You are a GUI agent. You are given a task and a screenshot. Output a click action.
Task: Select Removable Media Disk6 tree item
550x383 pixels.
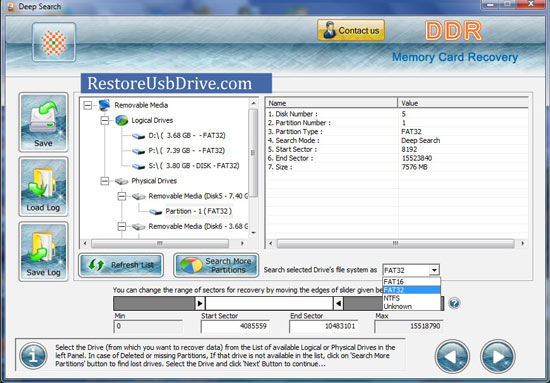198,227
